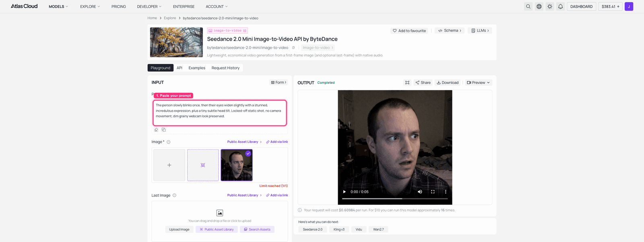
Task: Mute the video volume
Action: tap(420, 192)
